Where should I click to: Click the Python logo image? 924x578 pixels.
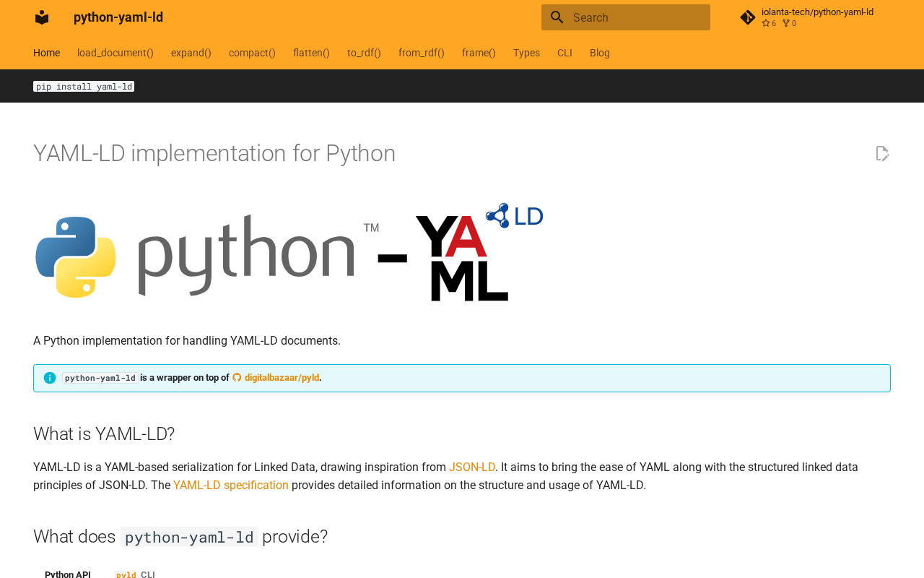tap(76, 257)
